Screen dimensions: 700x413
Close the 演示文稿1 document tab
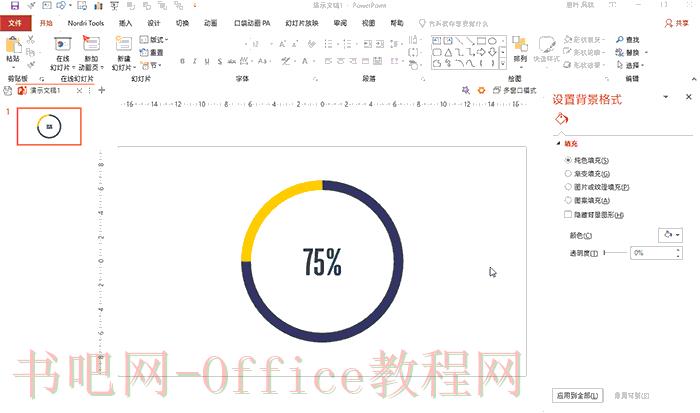tap(79, 90)
